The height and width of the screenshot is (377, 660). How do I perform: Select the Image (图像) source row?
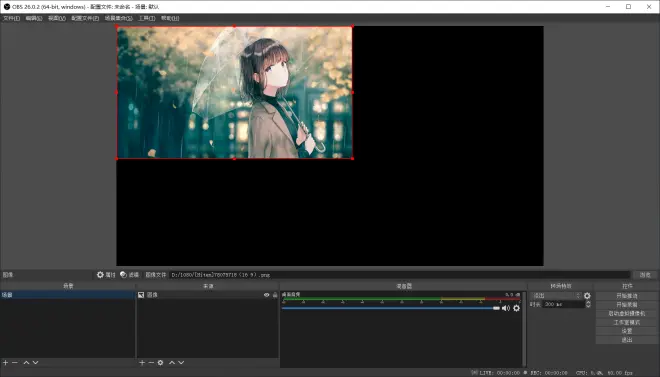tap(208, 295)
